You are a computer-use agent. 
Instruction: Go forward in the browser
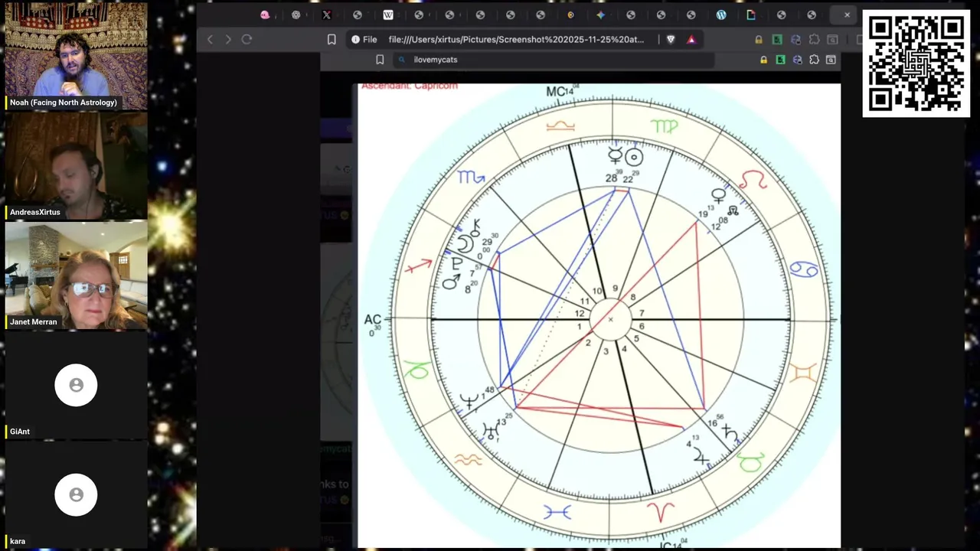(227, 39)
